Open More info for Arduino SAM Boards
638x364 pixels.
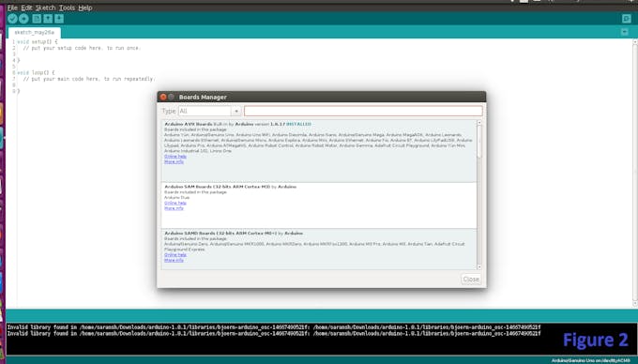coord(174,208)
